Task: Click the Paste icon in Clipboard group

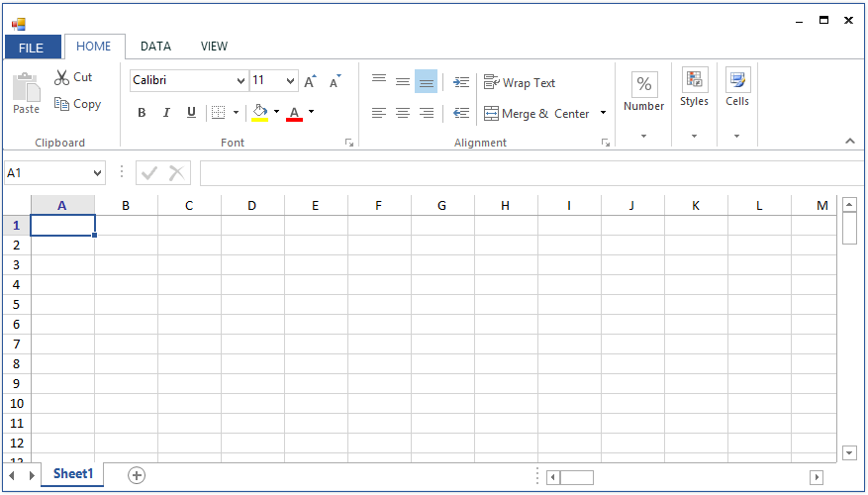Action: [x=26, y=87]
